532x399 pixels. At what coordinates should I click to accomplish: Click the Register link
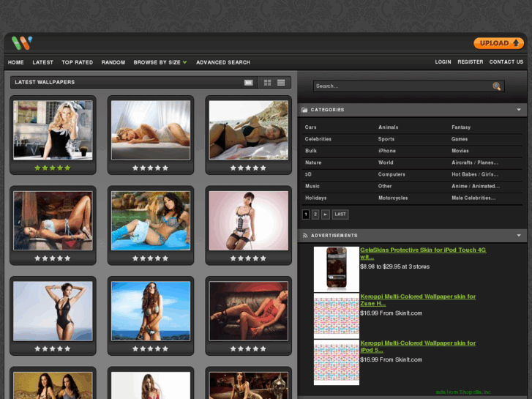[471, 61]
